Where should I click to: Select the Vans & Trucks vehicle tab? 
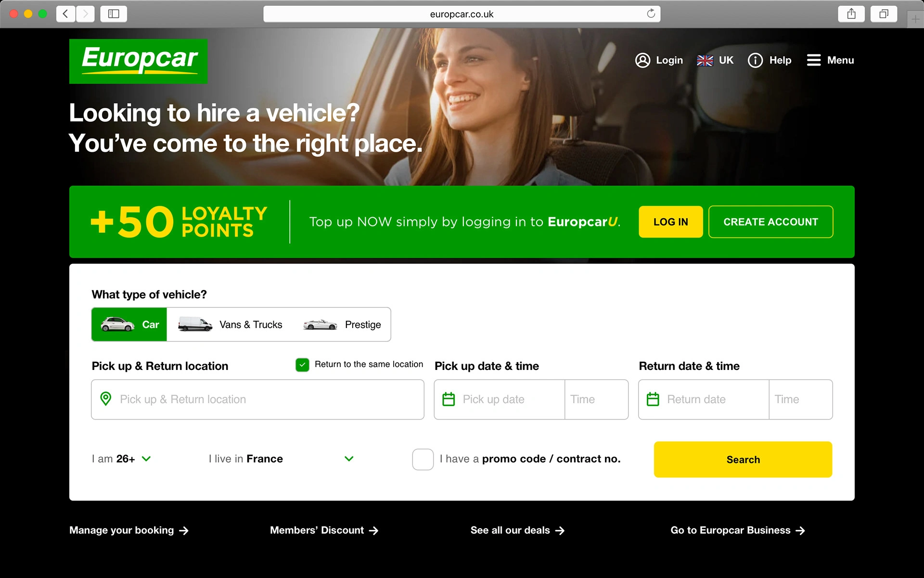point(231,325)
